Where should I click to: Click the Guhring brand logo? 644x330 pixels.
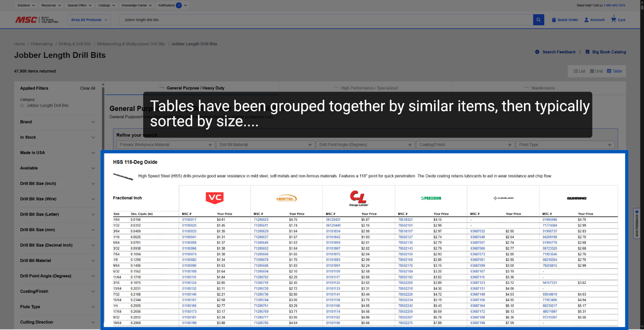pos(577,198)
